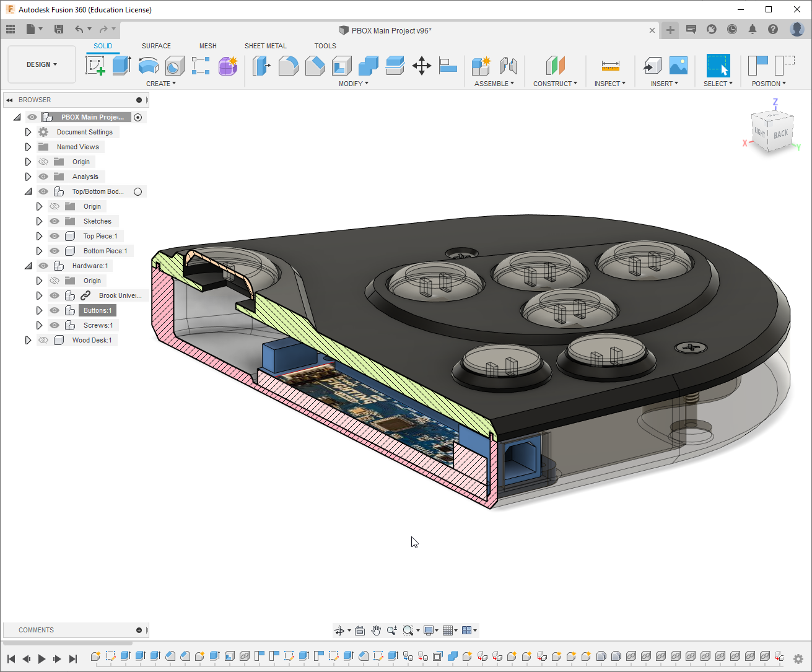The height and width of the screenshot is (672, 812).
Task: Open the COMMENTS panel
Action: 36,629
